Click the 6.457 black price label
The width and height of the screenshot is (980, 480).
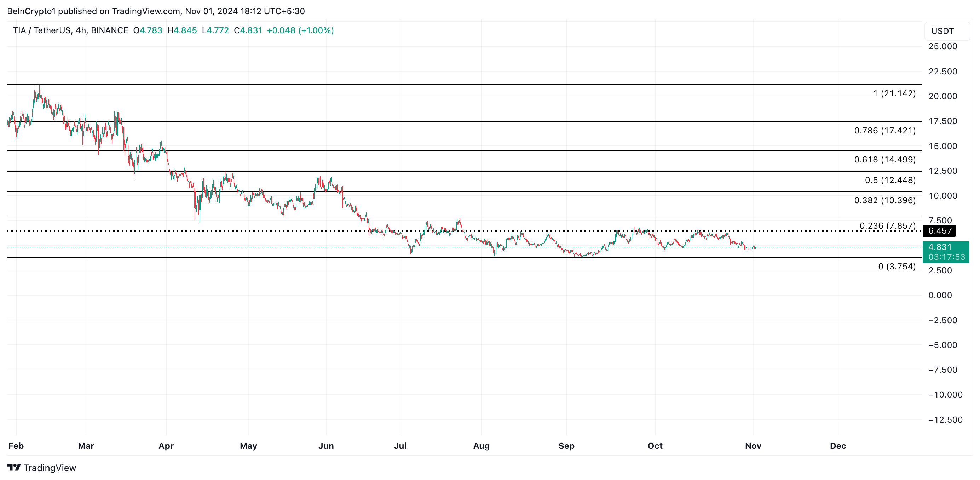coord(939,231)
